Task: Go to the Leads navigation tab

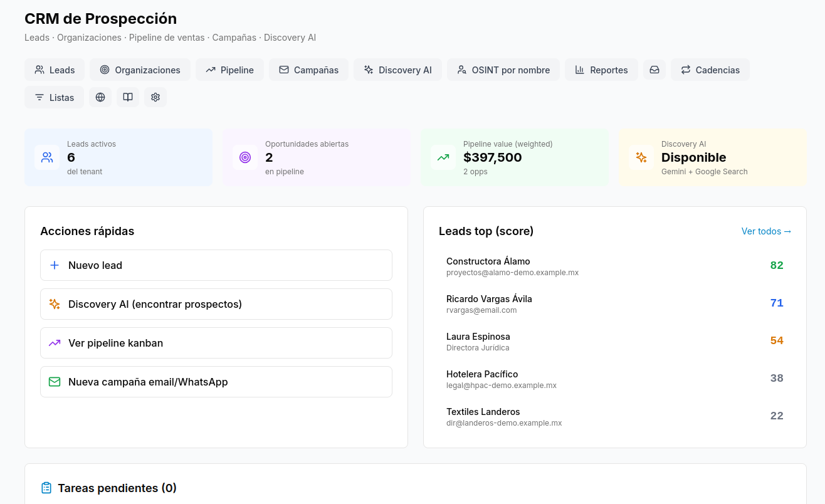Action: pyautogui.click(x=55, y=70)
